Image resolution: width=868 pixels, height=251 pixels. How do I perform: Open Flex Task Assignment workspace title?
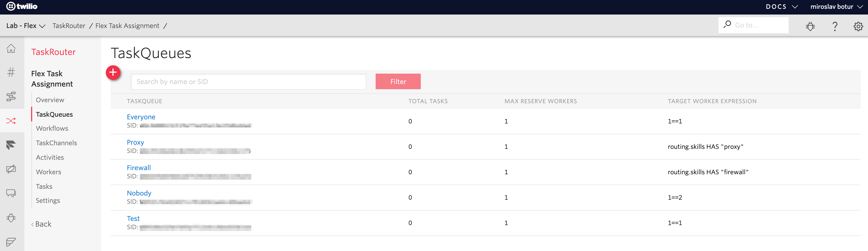[x=52, y=79]
